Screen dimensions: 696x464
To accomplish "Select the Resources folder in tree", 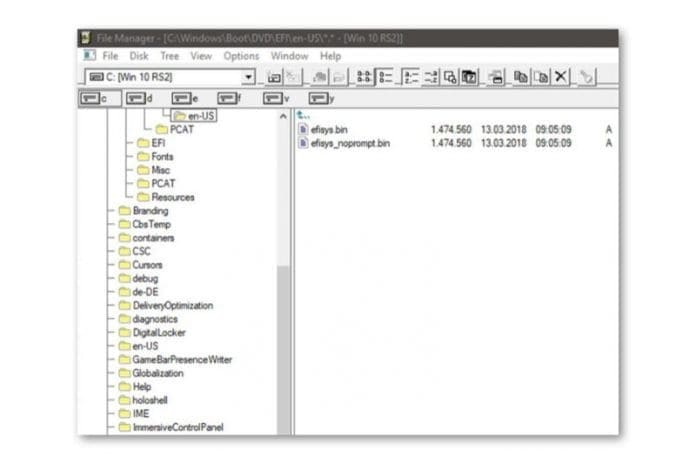I will [172, 197].
